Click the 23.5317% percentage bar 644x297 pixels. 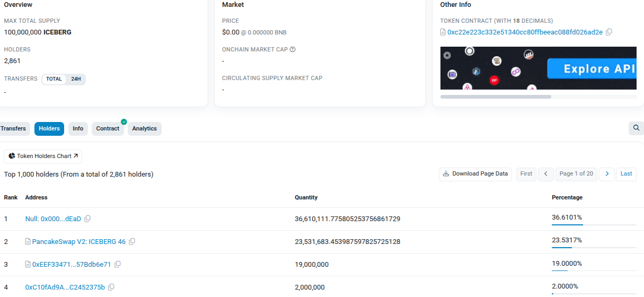tap(594, 248)
